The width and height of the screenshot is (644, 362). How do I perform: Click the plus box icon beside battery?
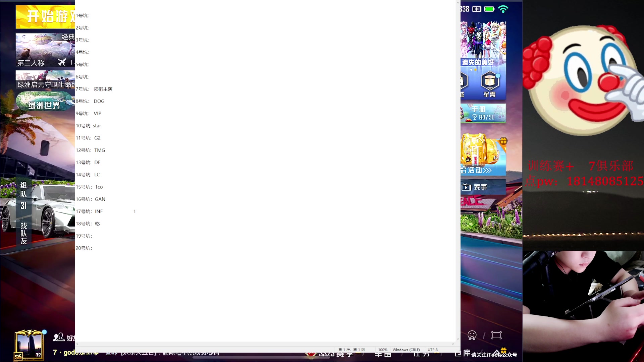(x=477, y=9)
